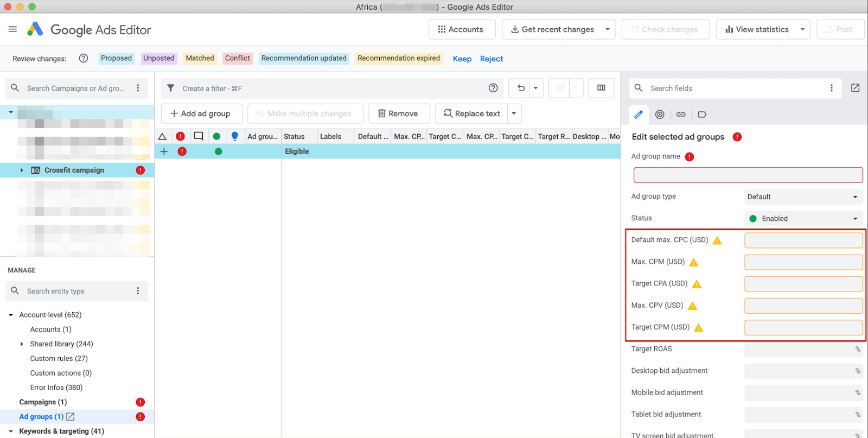This screenshot has width=868, height=438.
Task: Click the plus icon in ad group row
Action: pyautogui.click(x=164, y=151)
